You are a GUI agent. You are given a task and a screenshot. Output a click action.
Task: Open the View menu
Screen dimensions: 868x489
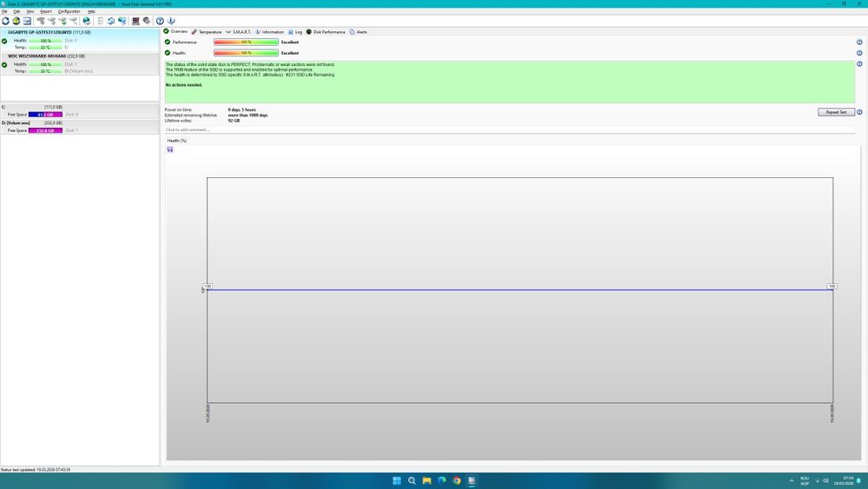[x=30, y=11]
